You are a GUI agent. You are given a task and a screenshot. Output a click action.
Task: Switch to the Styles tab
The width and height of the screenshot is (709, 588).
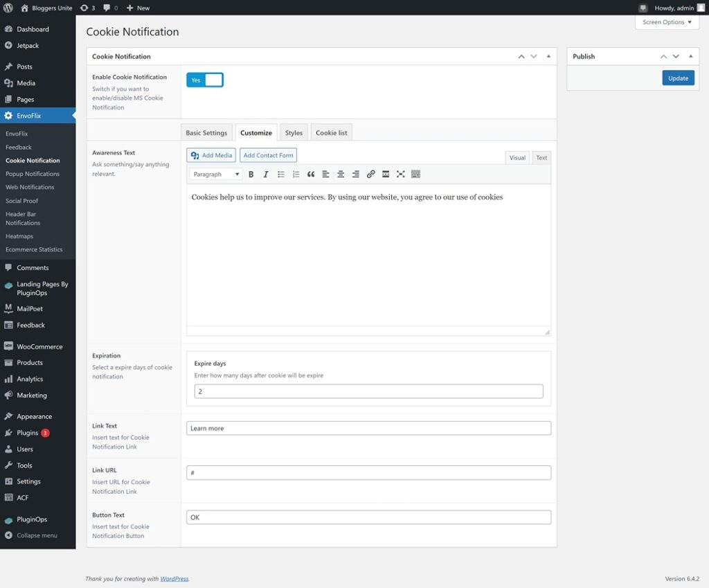[294, 132]
